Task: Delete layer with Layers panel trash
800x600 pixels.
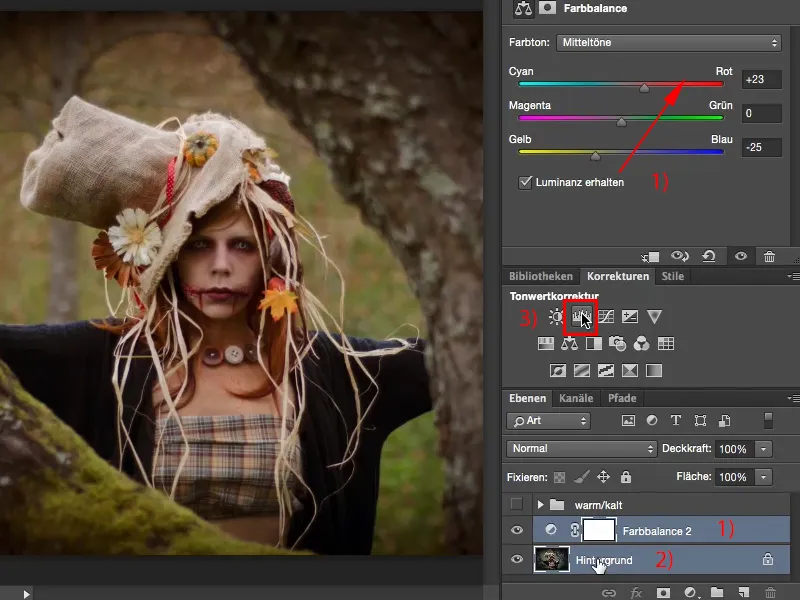Action: pyautogui.click(x=770, y=593)
